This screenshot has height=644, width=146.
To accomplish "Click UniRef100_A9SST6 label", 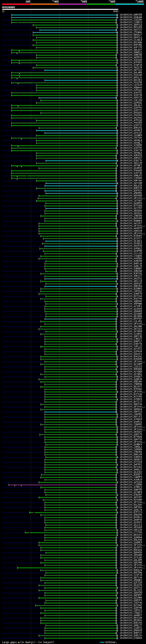I will (131, 98).
